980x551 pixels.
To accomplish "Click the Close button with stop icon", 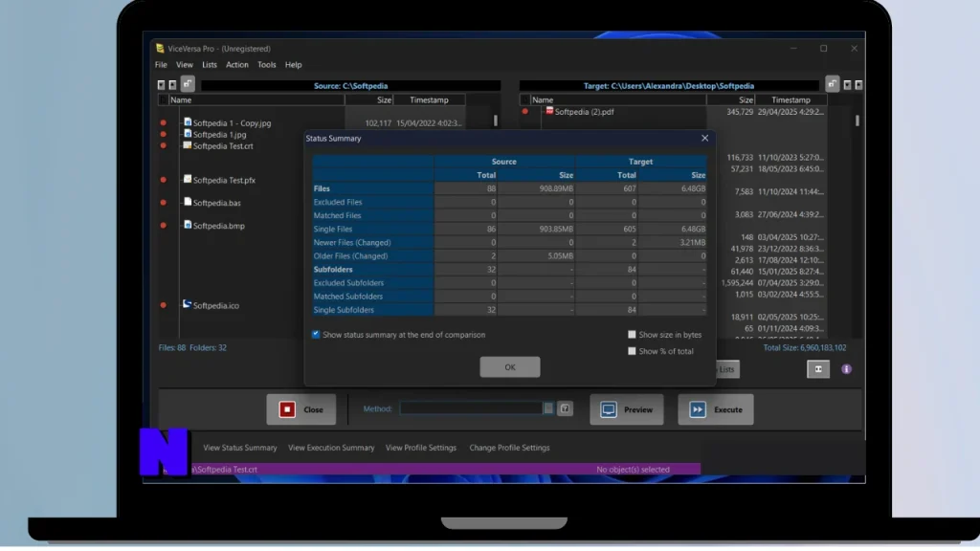I will (301, 409).
